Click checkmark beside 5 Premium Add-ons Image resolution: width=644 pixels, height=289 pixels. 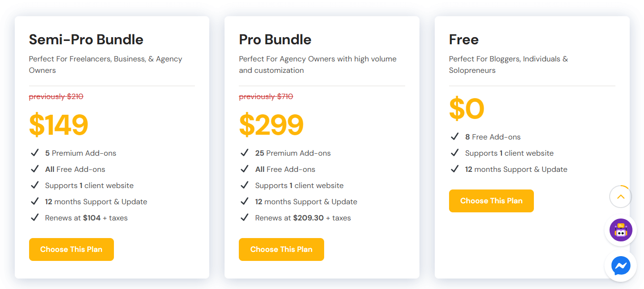tap(34, 153)
